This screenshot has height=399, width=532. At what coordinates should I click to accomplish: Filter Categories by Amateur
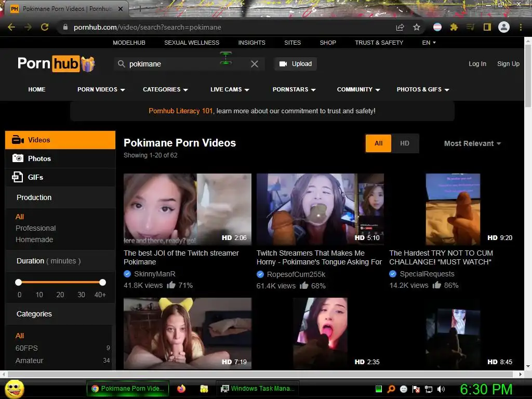pyautogui.click(x=29, y=361)
